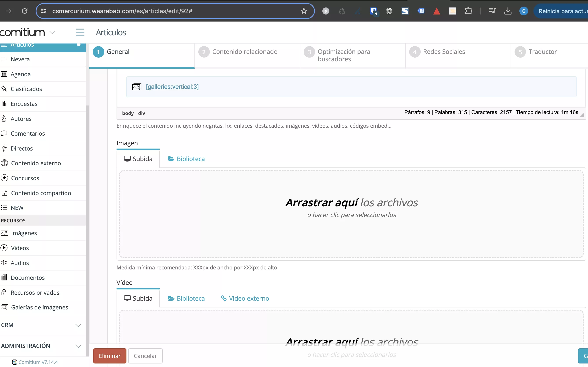This screenshot has height=367, width=588.
Task: Open browser extensions puzzle icon
Action: click(468, 11)
